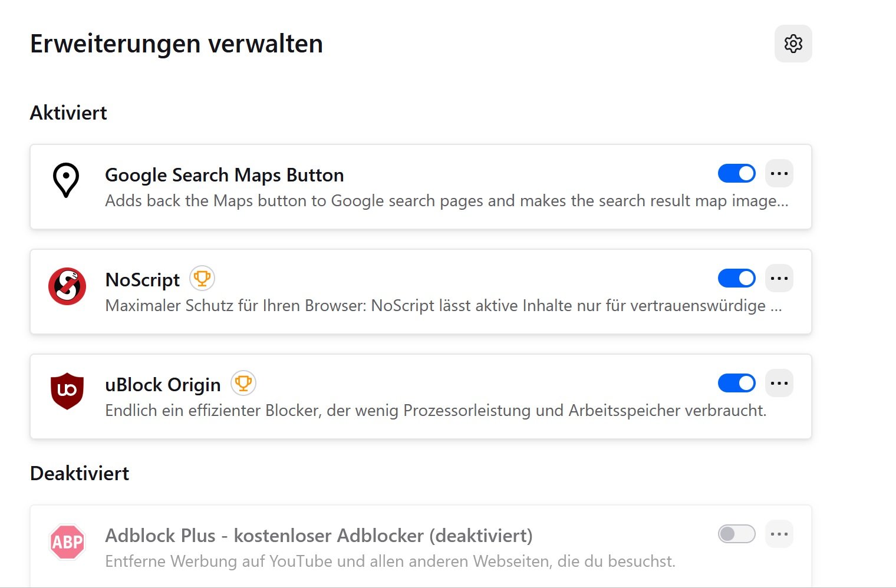Screen dimensions: 896x588
Task: Click the uBlock Origin description text
Action: click(435, 411)
